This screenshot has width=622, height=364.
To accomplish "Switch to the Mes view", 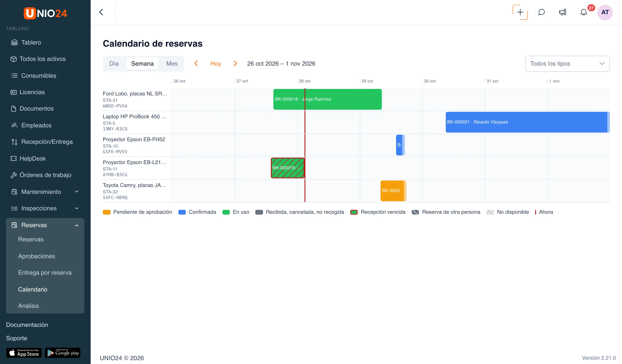I will pos(172,64).
